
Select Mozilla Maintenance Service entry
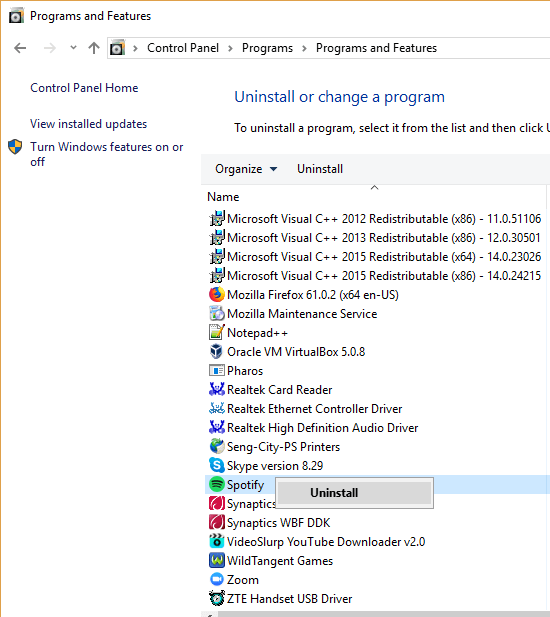[302, 314]
